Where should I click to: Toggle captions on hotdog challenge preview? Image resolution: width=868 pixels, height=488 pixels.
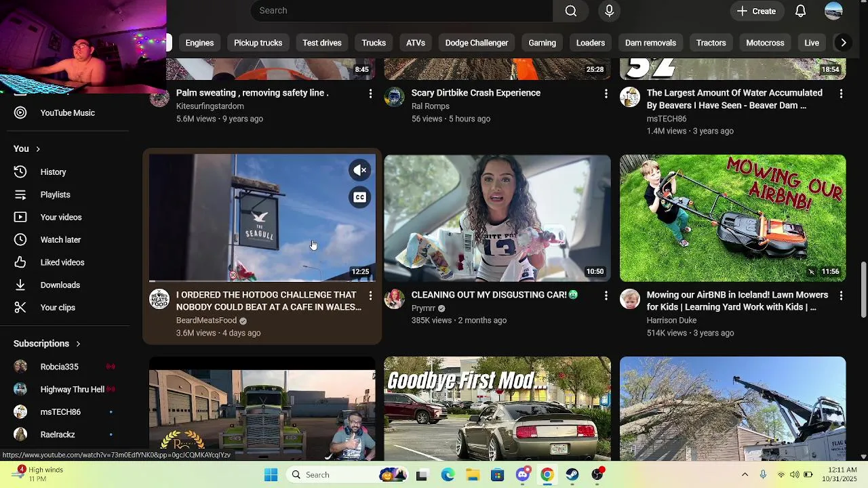[360, 197]
